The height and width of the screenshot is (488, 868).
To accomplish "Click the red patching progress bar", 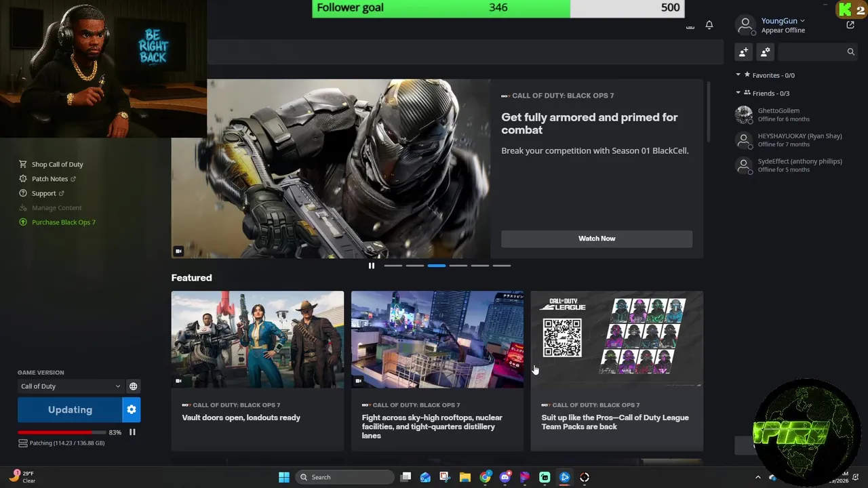I will [x=62, y=432].
